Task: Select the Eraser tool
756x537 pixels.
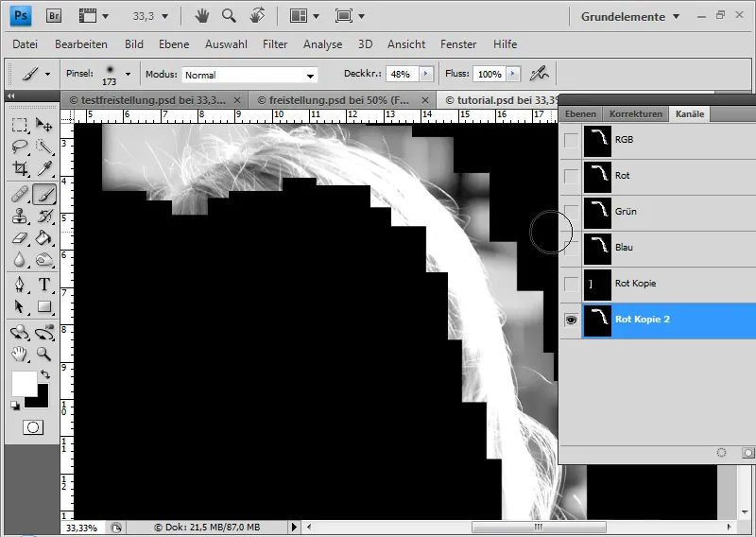Action: (19, 238)
